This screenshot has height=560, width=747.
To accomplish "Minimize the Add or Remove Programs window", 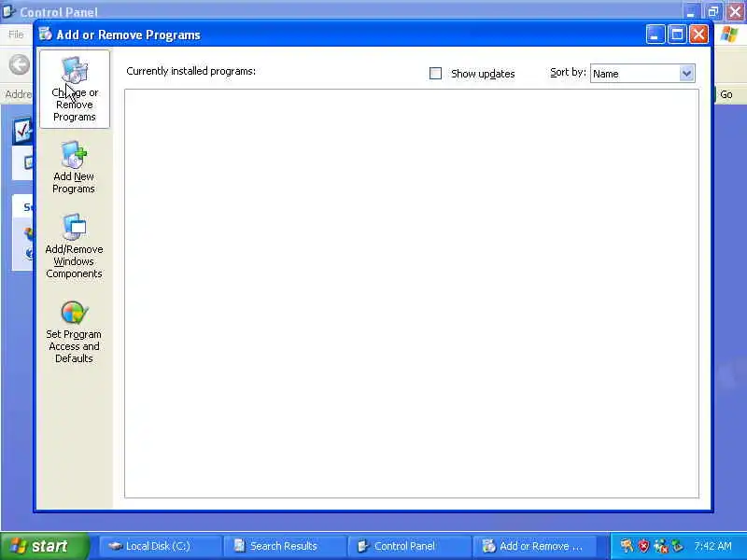I will click(x=655, y=35).
